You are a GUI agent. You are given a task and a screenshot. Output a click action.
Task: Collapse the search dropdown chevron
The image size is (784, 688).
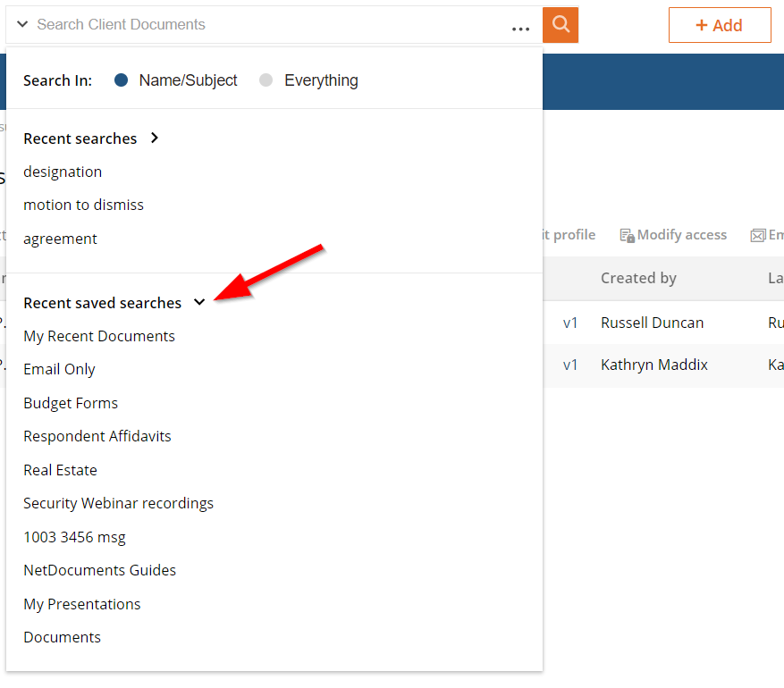(21, 25)
